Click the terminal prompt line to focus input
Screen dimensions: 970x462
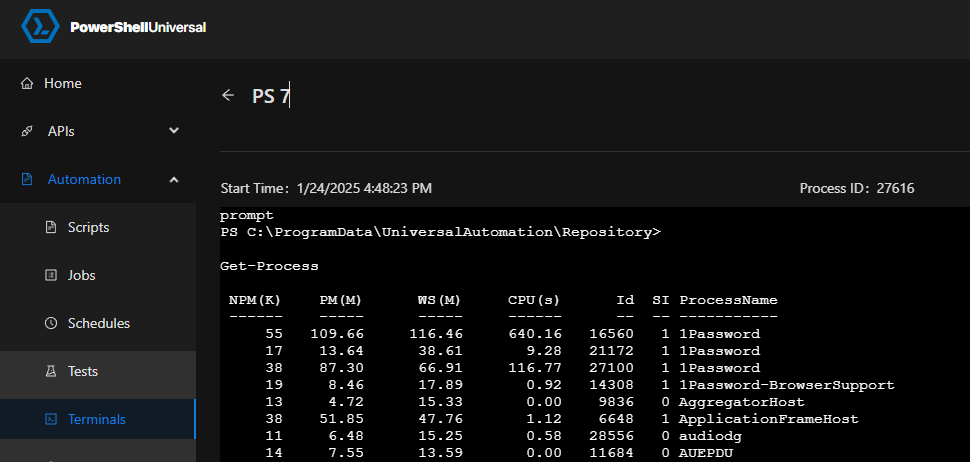pyautogui.click(x=440, y=232)
